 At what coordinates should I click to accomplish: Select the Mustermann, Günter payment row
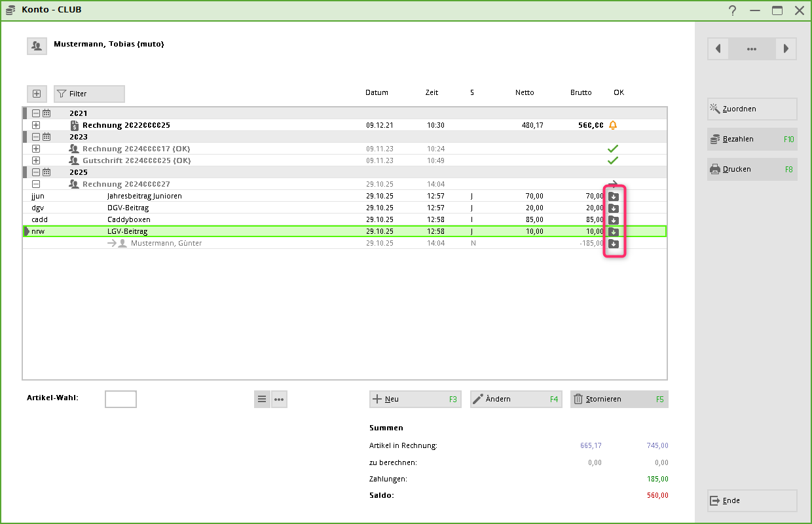point(166,243)
